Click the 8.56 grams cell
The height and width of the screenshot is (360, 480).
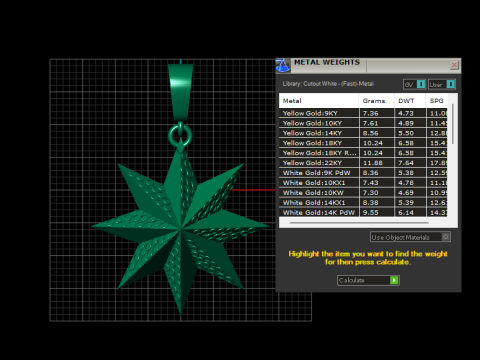pos(377,133)
